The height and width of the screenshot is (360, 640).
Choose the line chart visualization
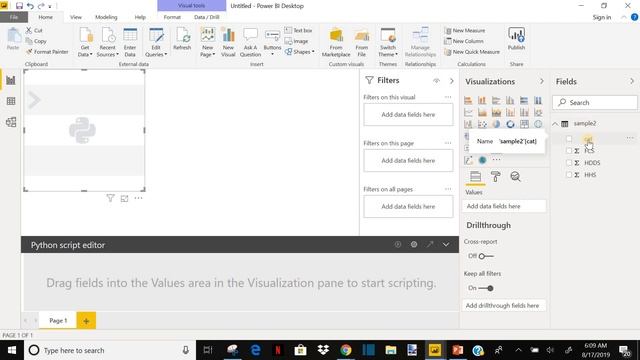468,112
